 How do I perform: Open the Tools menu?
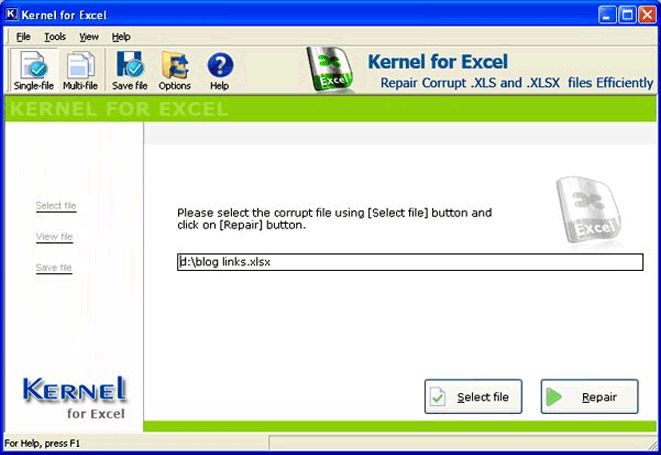(x=55, y=36)
